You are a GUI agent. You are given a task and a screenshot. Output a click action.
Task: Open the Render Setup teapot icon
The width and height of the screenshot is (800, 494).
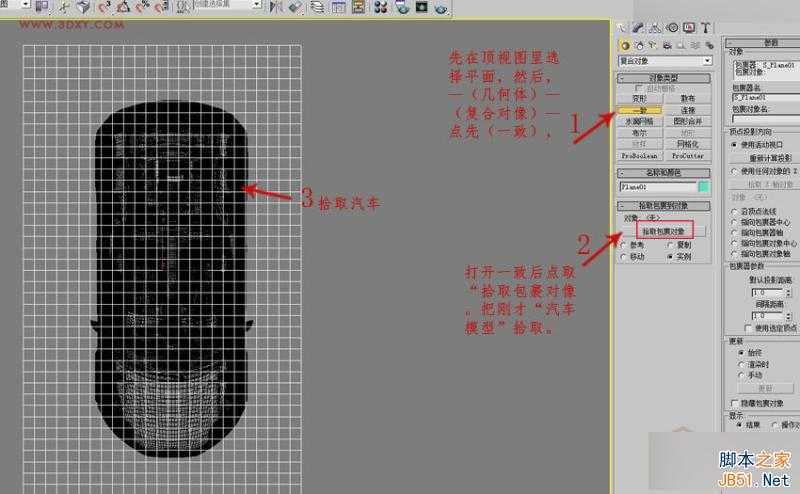[x=402, y=6]
